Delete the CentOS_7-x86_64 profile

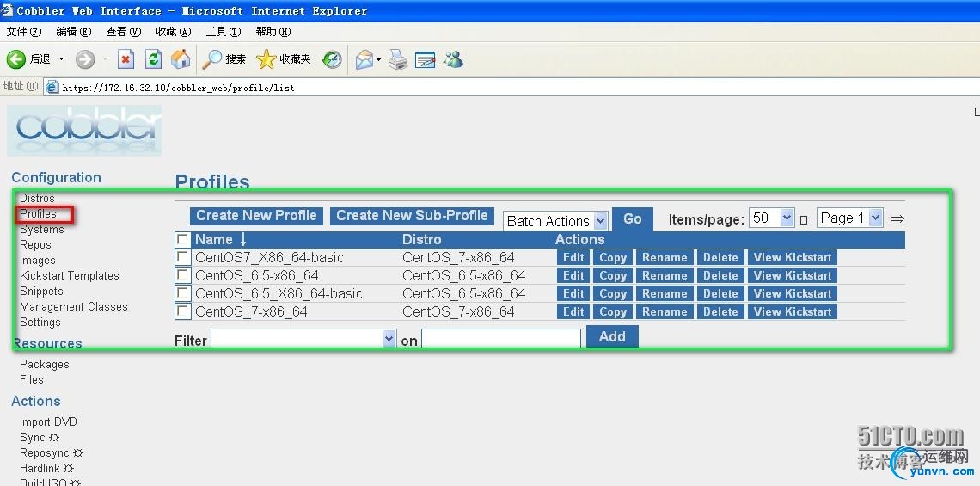[x=720, y=312]
